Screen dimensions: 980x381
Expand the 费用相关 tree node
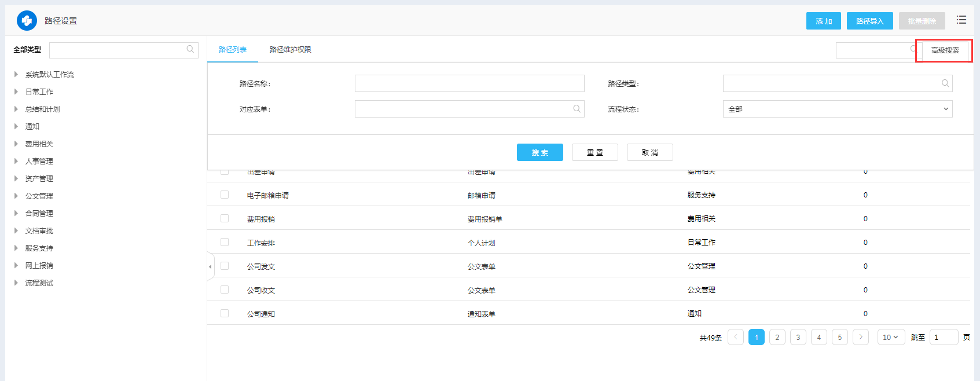[x=16, y=144]
